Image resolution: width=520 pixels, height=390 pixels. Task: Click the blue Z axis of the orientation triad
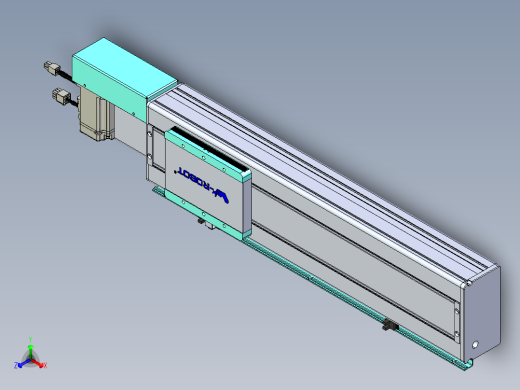[x=23, y=364]
